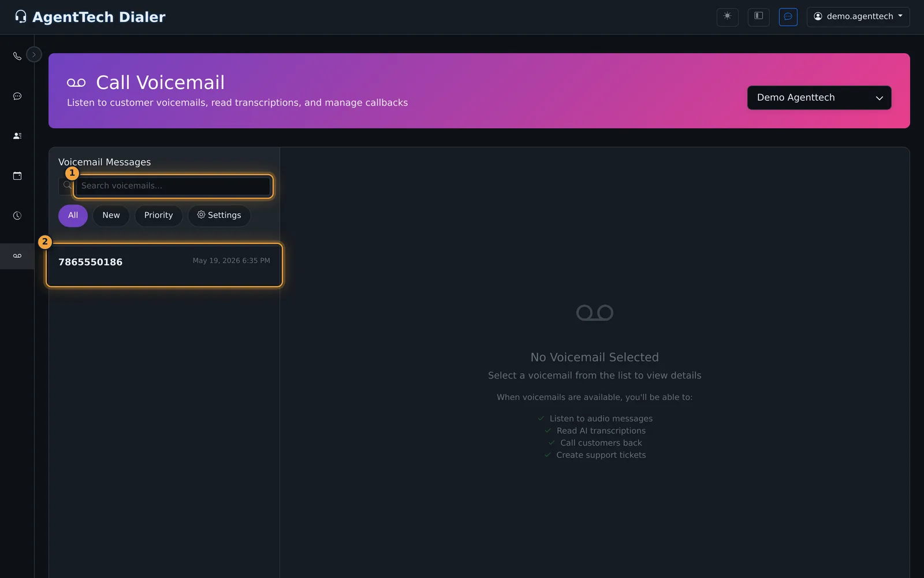Open the demo.agenttech user menu
Image resolution: width=924 pixels, height=578 pixels.
[858, 17]
